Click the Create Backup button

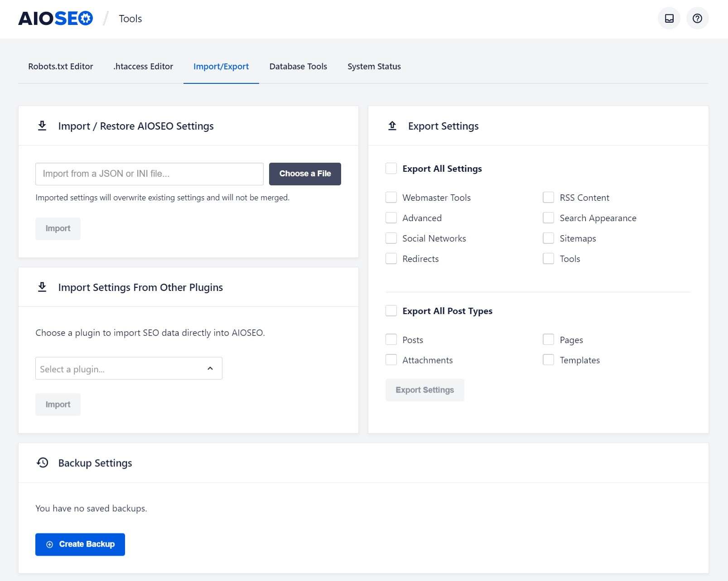click(80, 544)
